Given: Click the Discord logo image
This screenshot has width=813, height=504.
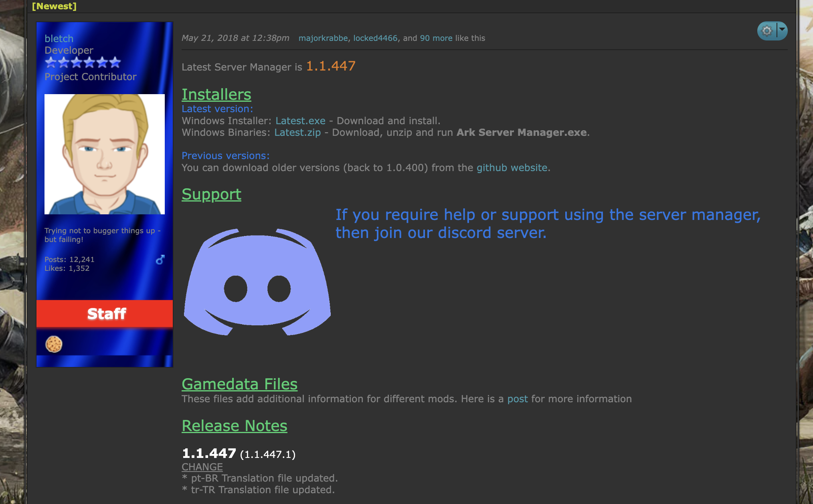Looking at the screenshot, I should click(x=257, y=282).
